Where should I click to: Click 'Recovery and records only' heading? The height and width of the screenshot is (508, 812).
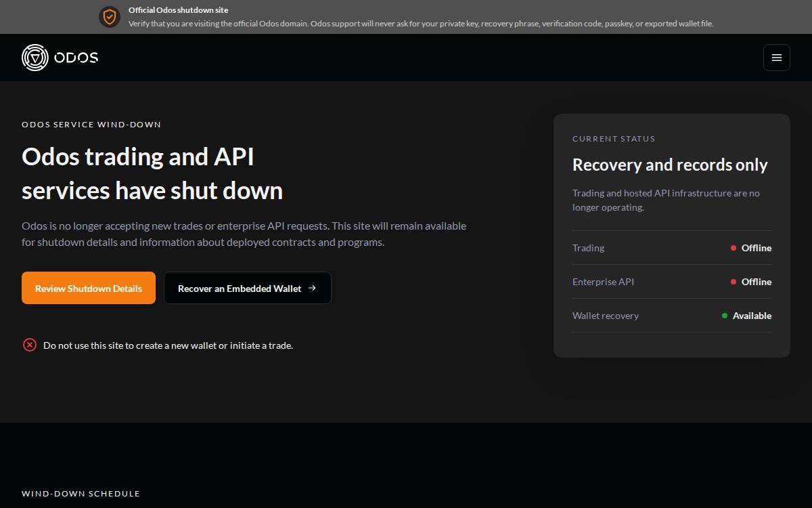click(x=670, y=165)
